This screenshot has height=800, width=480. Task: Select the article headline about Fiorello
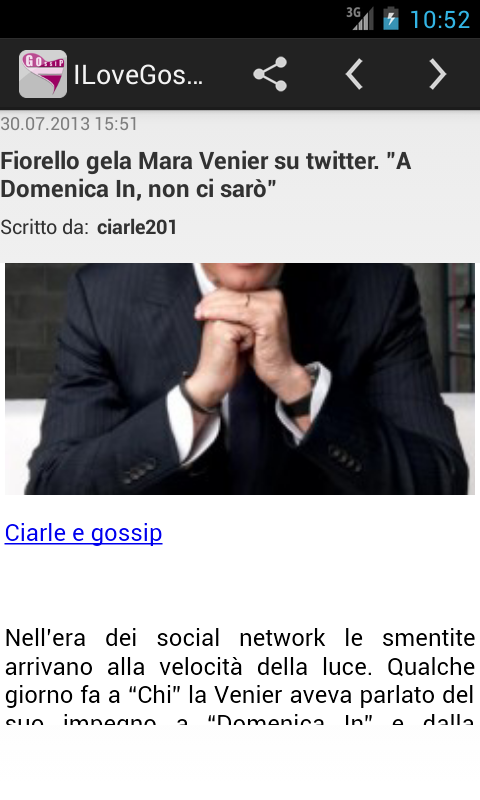206,175
